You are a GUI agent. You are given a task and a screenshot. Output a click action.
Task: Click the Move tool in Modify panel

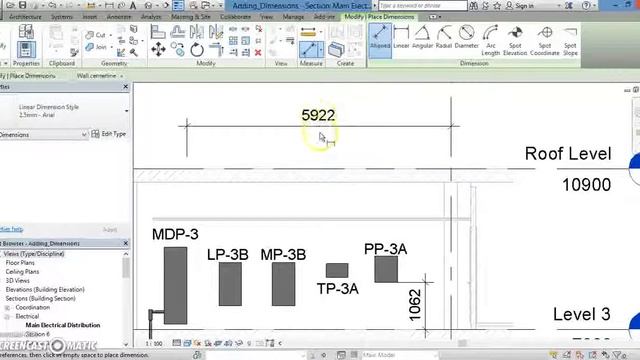click(158, 50)
